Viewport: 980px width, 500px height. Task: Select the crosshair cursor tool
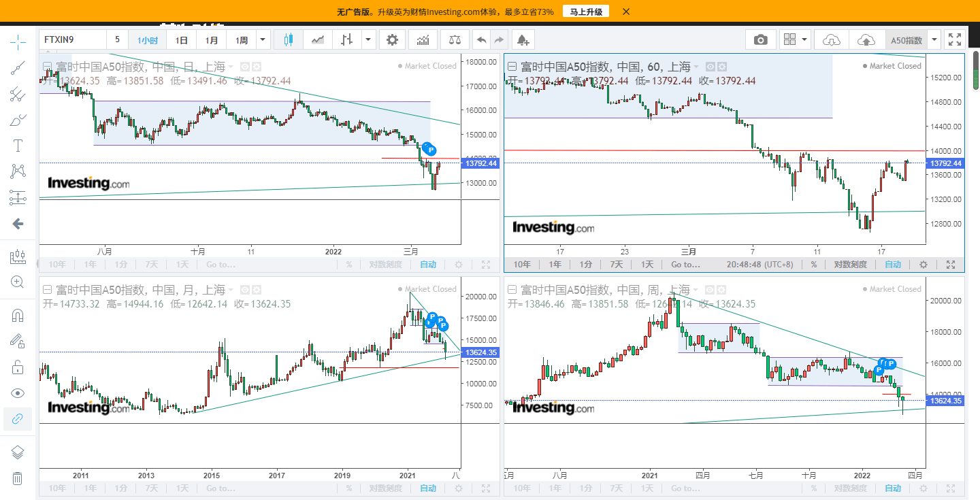(18, 42)
